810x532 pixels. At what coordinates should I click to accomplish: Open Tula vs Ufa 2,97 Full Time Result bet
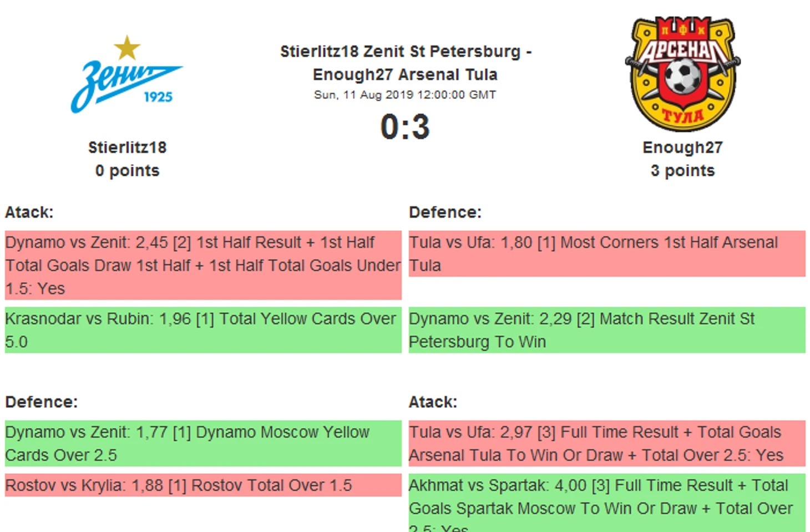[x=607, y=443]
